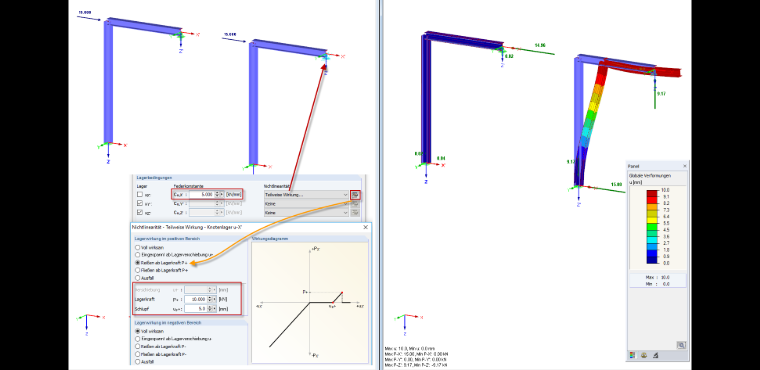
Task: Select 'Fließen ab Lagerkraft P+' option
Action: 138,270
